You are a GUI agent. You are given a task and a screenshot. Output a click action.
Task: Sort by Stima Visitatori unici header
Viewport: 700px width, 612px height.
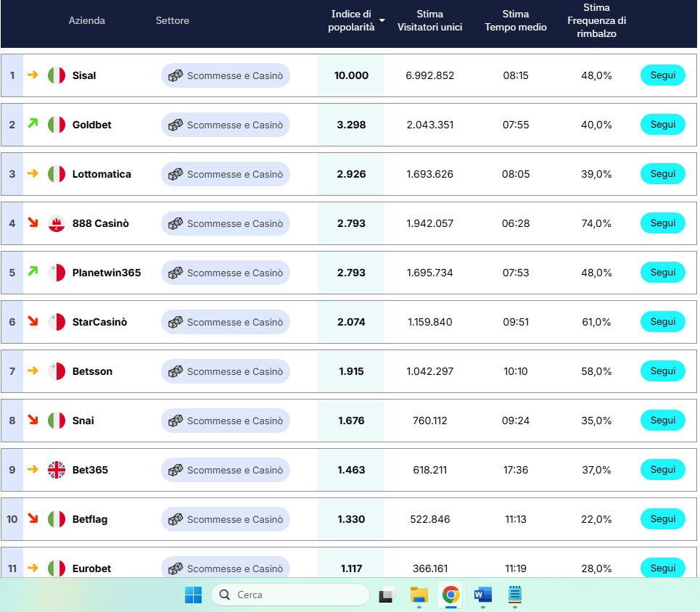tap(430, 20)
